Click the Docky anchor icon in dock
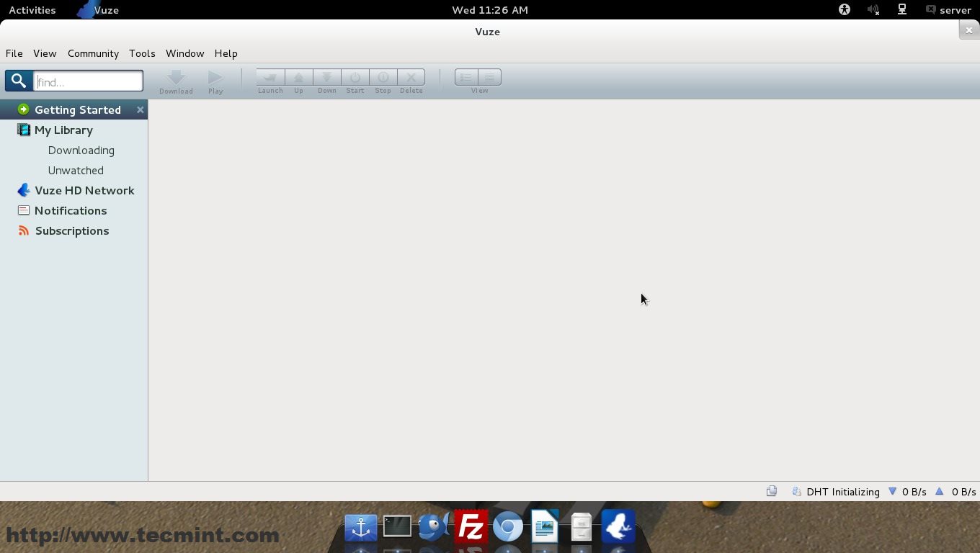The width and height of the screenshot is (980, 553). (361, 528)
